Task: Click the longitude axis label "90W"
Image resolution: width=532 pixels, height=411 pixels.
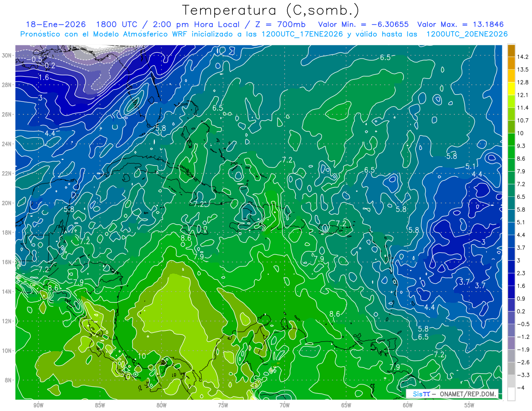Action: [38, 405]
